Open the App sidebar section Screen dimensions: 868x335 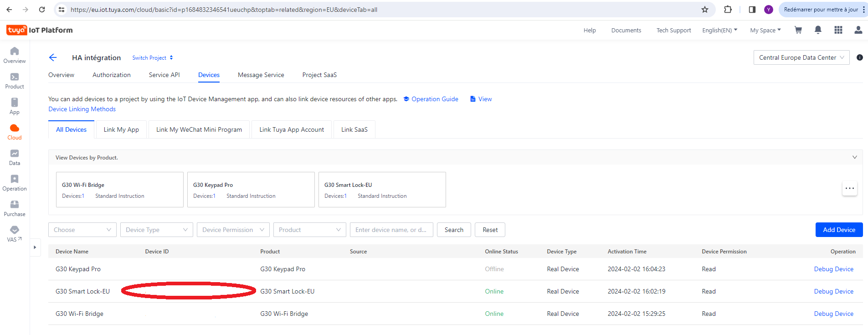[15, 106]
